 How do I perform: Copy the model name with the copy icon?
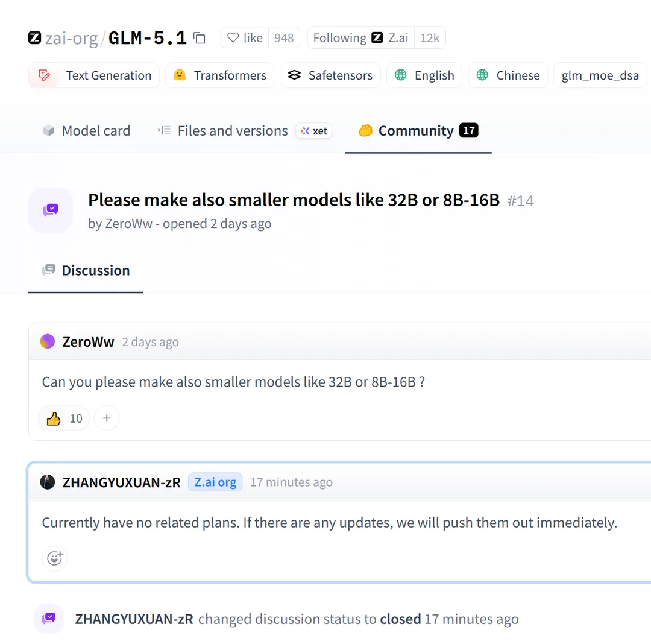coord(200,38)
